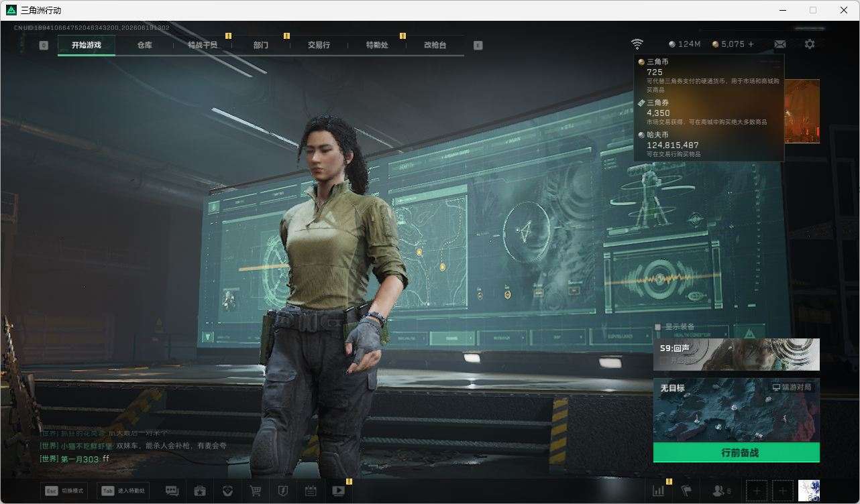
Task: Click the next-tab key icon right of 改枪台
Action: tap(478, 46)
